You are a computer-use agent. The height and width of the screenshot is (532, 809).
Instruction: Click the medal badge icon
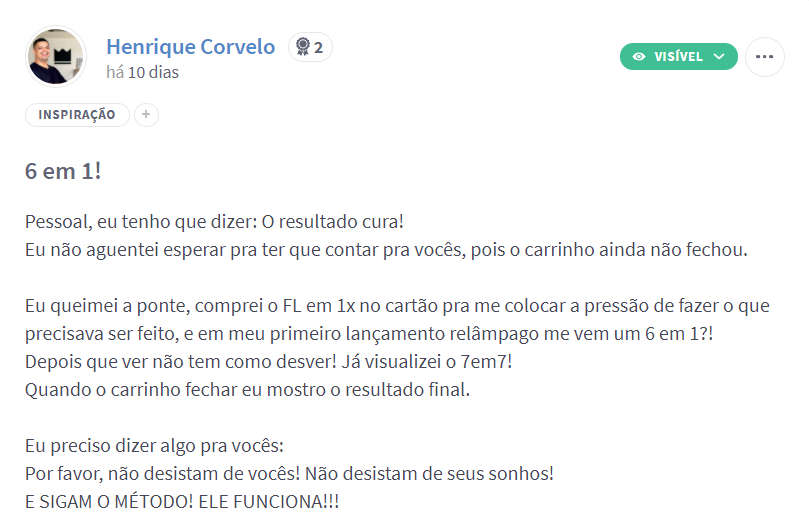pyautogui.click(x=303, y=47)
